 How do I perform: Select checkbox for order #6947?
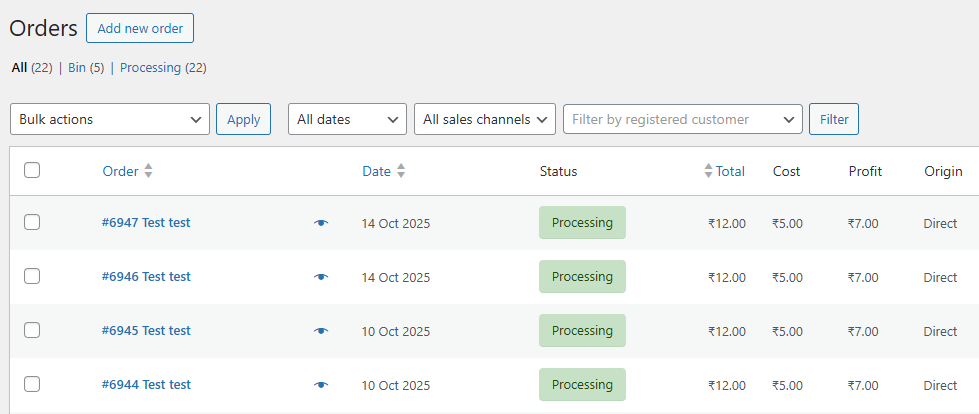(x=32, y=222)
